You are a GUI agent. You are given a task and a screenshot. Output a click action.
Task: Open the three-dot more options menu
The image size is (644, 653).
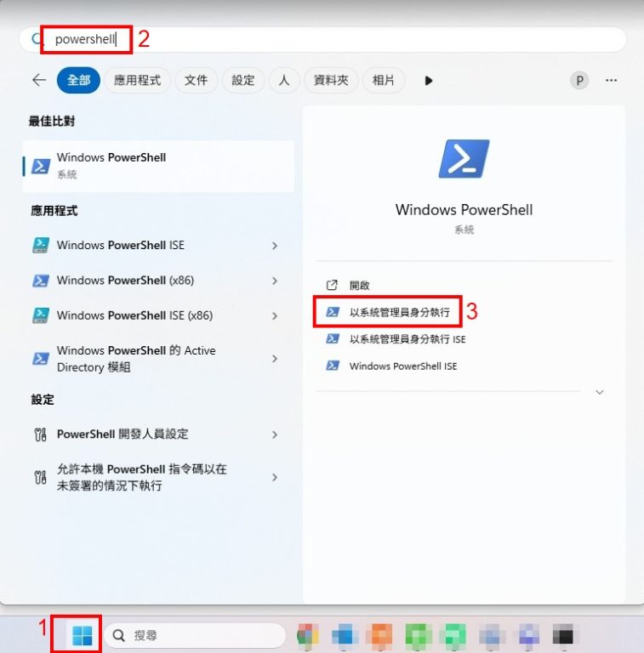[x=611, y=80]
